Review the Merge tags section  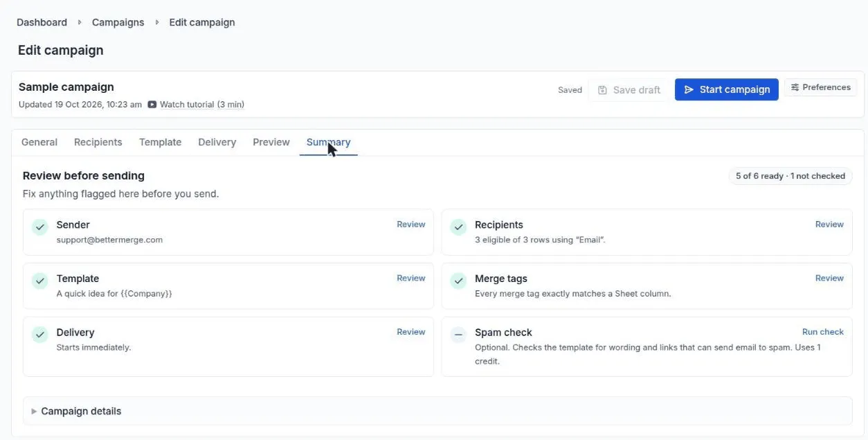[x=829, y=279]
